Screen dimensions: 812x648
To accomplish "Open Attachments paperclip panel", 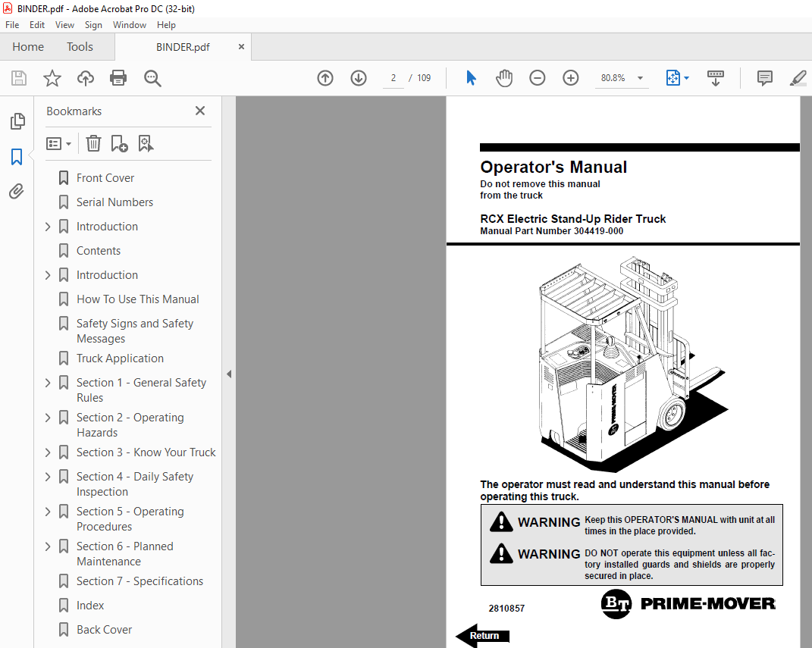I will pyautogui.click(x=17, y=192).
